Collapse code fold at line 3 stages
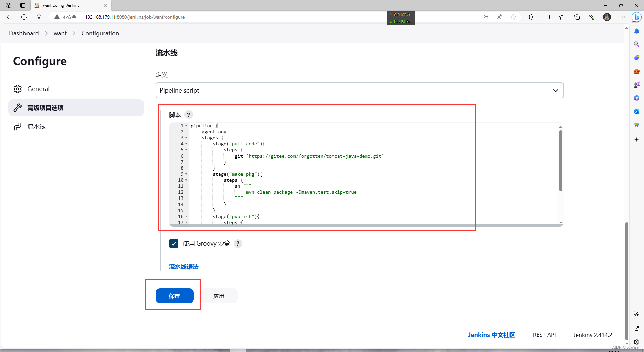 tap(186, 138)
